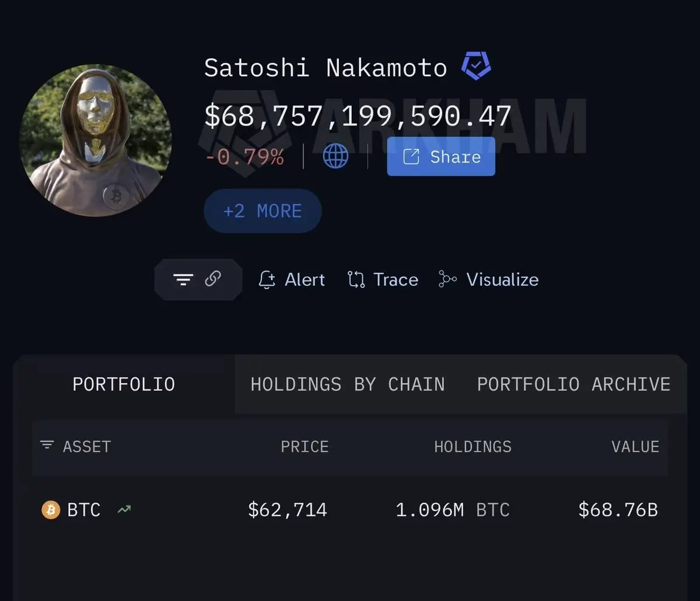Select the BTC asset row label
The height and width of the screenshot is (601, 700).
pyautogui.click(x=84, y=510)
